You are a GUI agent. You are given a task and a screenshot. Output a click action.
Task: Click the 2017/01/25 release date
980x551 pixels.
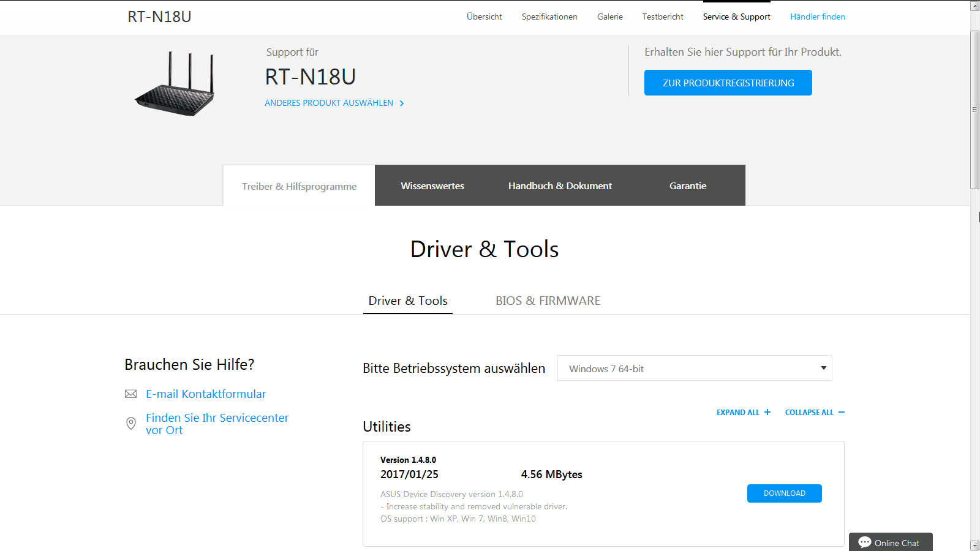[x=409, y=474]
